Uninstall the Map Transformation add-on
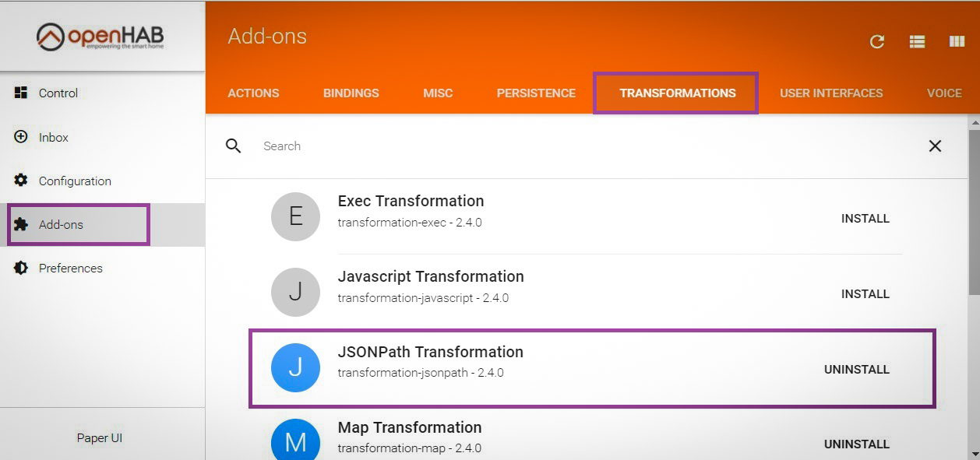Viewport: 980px width, 460px height. [857, 444]
